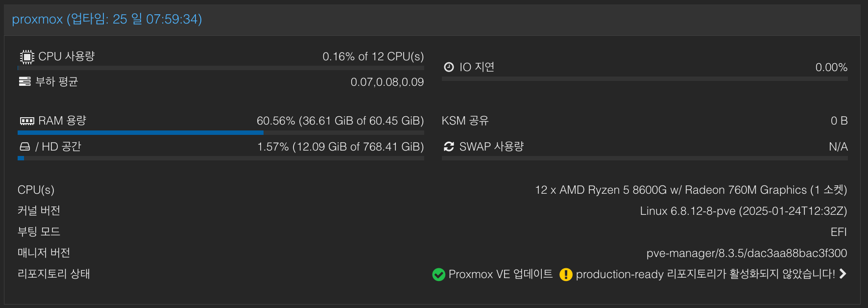Click the SWAP usage progress bar
This screenshot has width=868, height=308.
[644, 158]
